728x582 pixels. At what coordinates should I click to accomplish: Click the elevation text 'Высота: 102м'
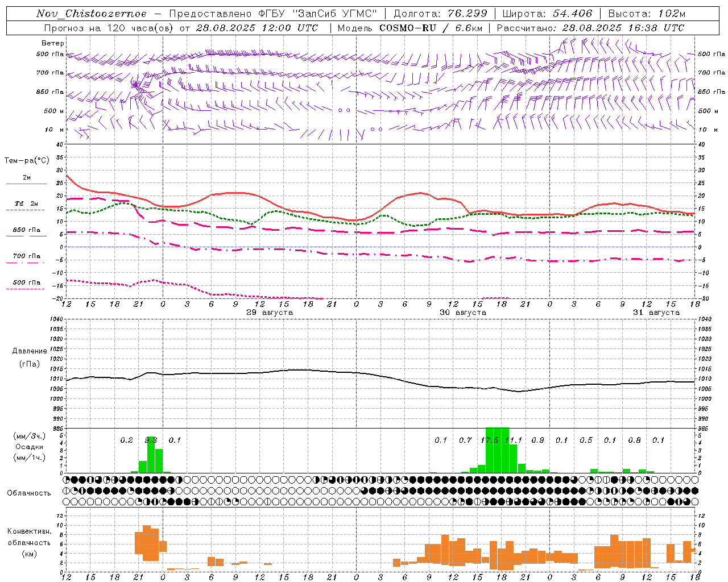(647, 14)
